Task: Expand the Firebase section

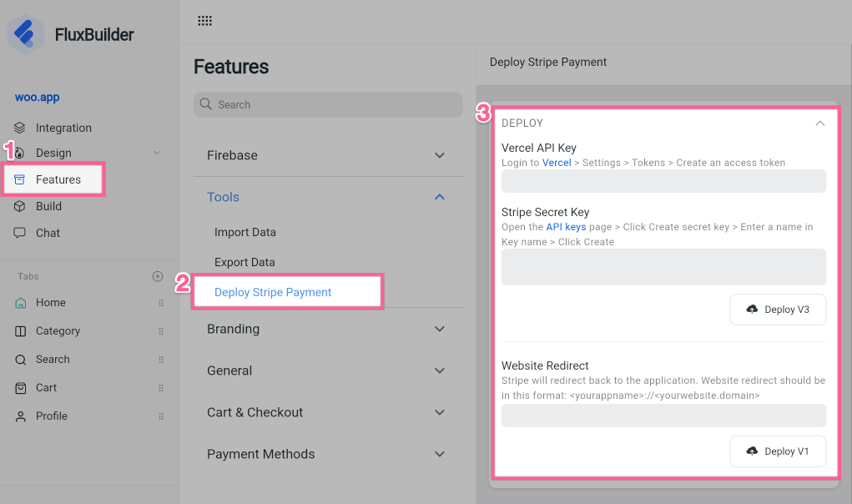Action: (x=440, y=155)
